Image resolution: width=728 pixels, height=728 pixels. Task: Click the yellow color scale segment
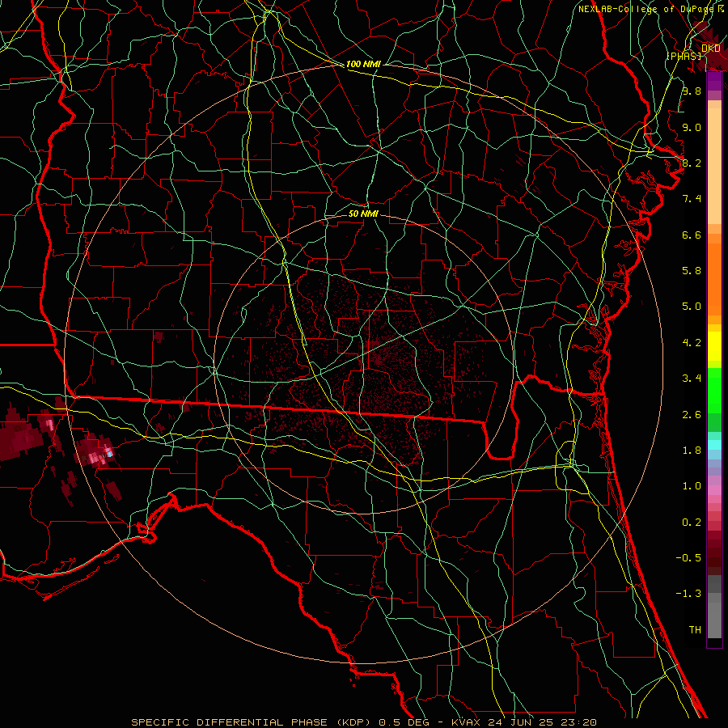[714, 346]
